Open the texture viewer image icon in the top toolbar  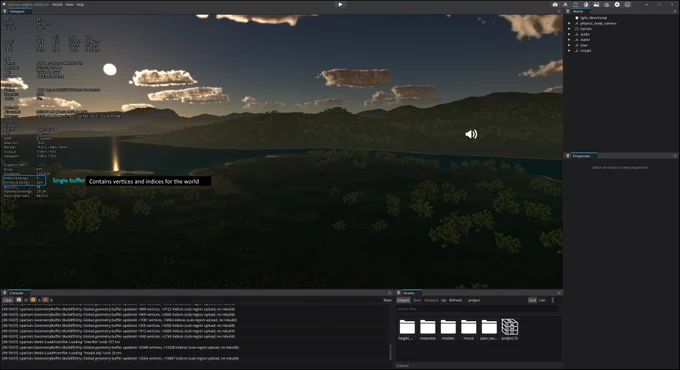[596, 4]
